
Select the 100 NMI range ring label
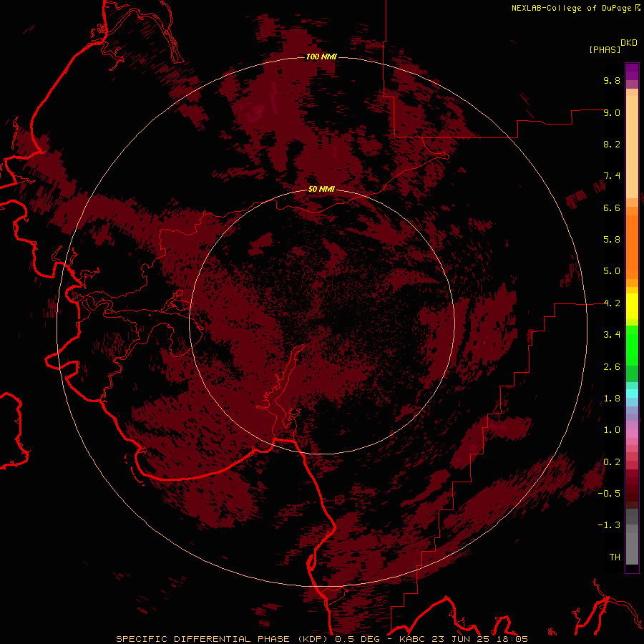pos(321,57)
